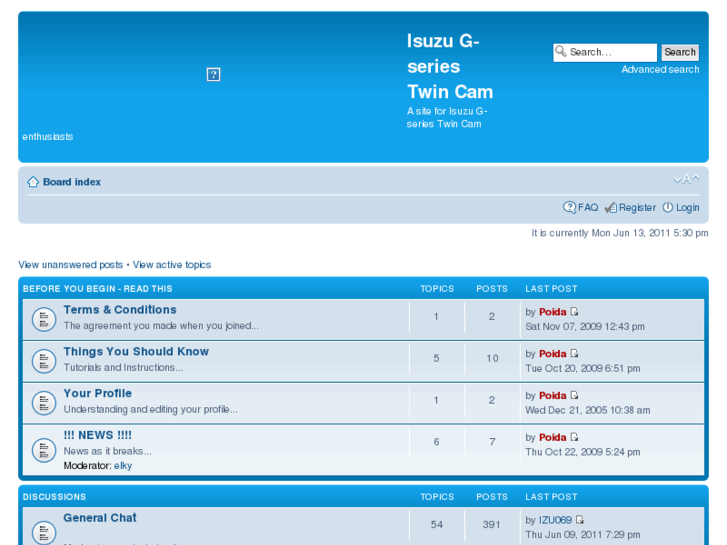Click the date Thu Jun 09, 2011 7:29 pm
The image size is (727, 545).
click(582, 535)
